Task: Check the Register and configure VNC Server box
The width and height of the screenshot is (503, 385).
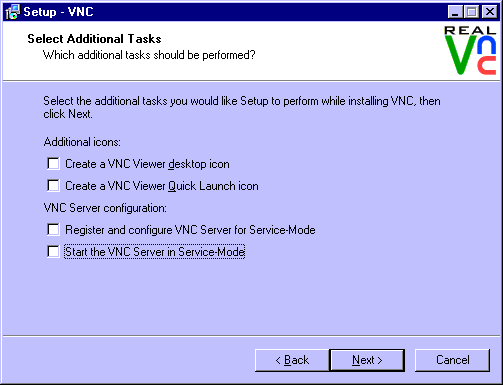Action: (x=53, y=230)
